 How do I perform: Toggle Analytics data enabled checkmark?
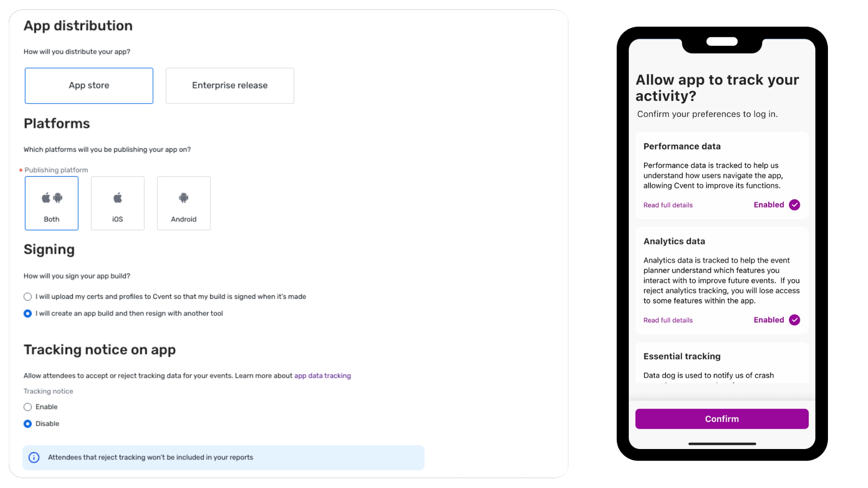click(x=794, y=320)
